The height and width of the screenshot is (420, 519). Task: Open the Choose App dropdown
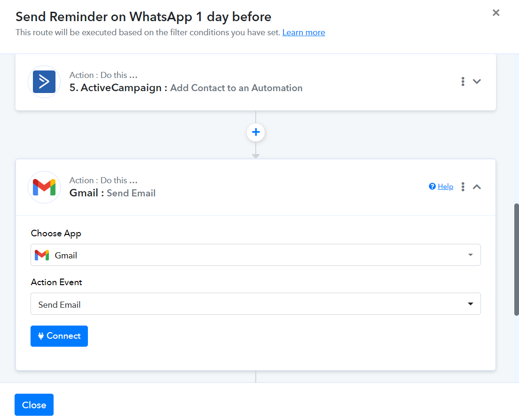256,255
